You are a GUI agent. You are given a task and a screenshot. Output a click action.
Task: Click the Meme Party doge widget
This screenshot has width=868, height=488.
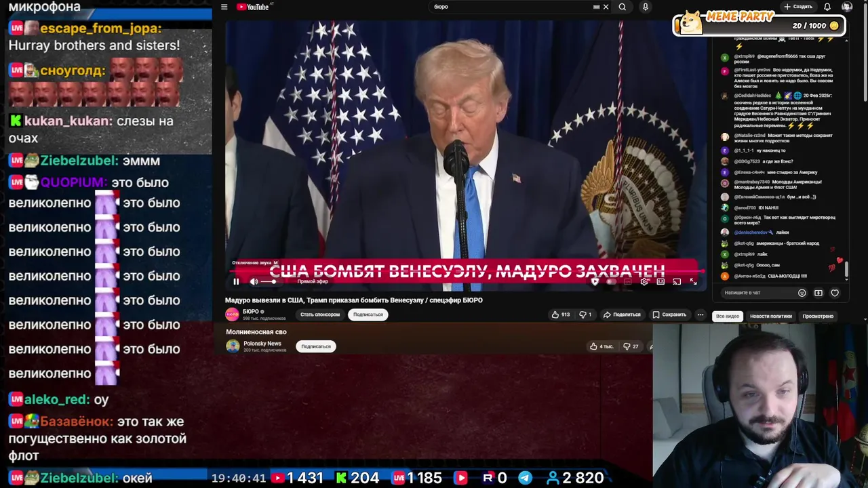(x=691, y=24)
